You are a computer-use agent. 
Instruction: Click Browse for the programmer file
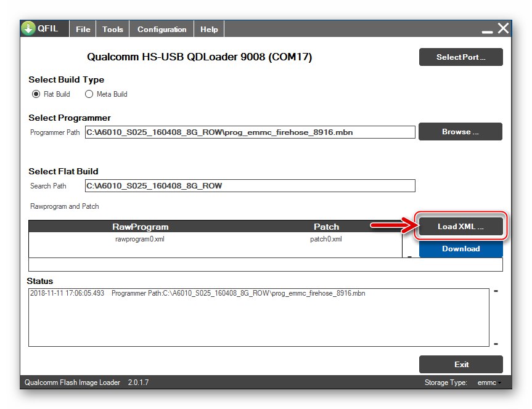point(460,132)
